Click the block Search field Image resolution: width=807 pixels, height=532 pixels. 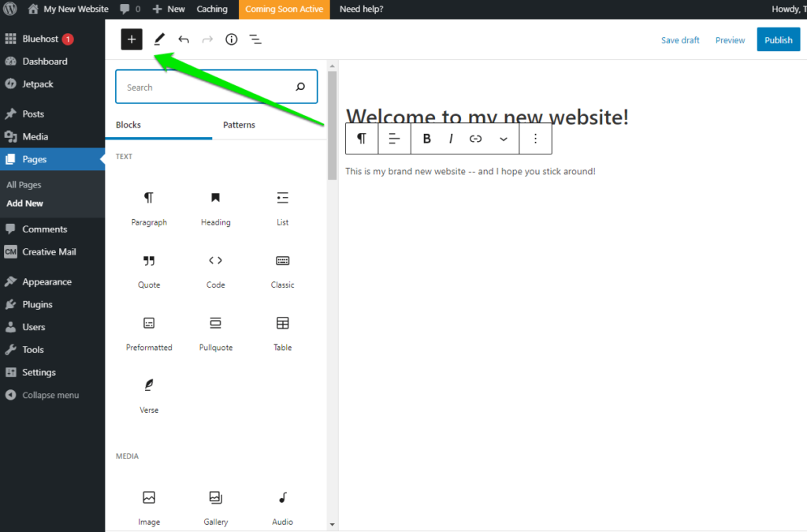(216, 87)
